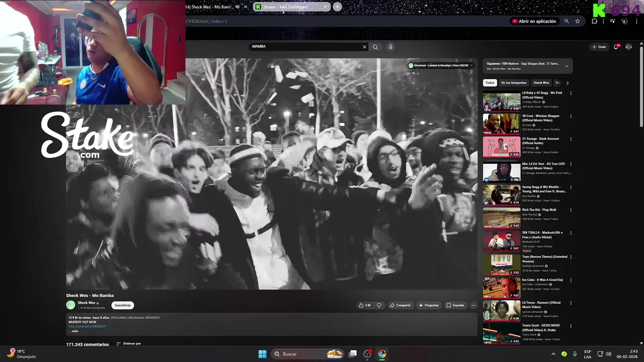Click the YouTube search magnifier button
The width and height of the screenshot is (644, 362).
tap(375, 47)
